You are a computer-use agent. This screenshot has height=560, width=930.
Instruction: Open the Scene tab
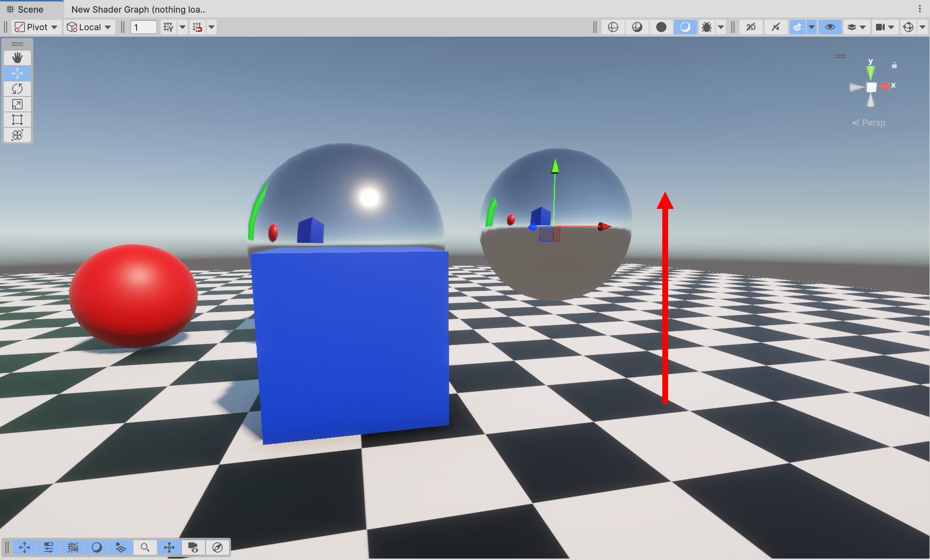pyautogui.click(x=30, y=9)
